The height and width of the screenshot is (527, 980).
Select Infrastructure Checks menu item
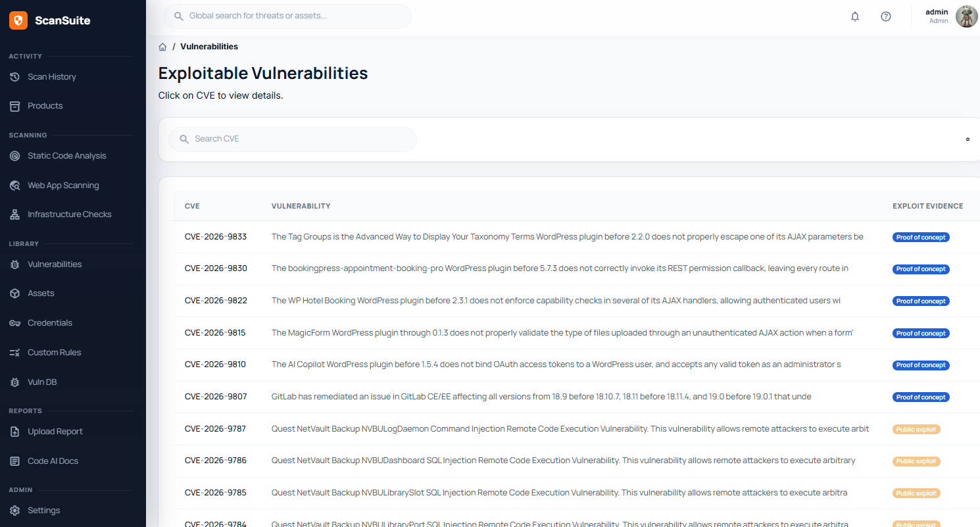(71, 214)
